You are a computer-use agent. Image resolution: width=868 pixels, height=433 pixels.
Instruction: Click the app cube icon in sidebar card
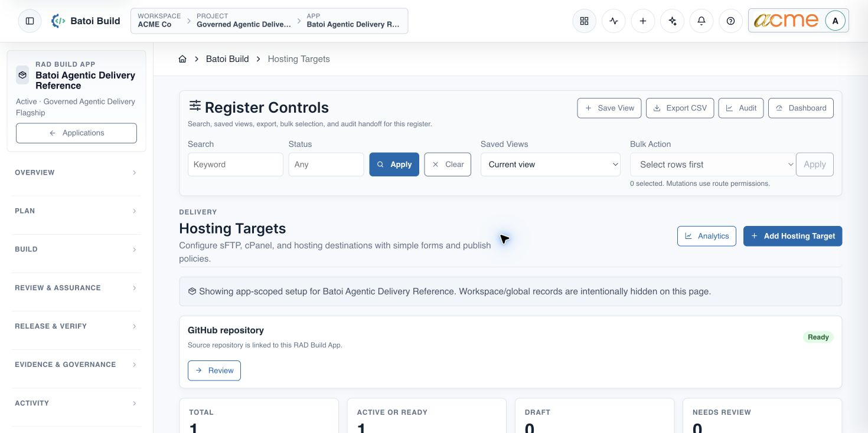click(x=22, y=75)
